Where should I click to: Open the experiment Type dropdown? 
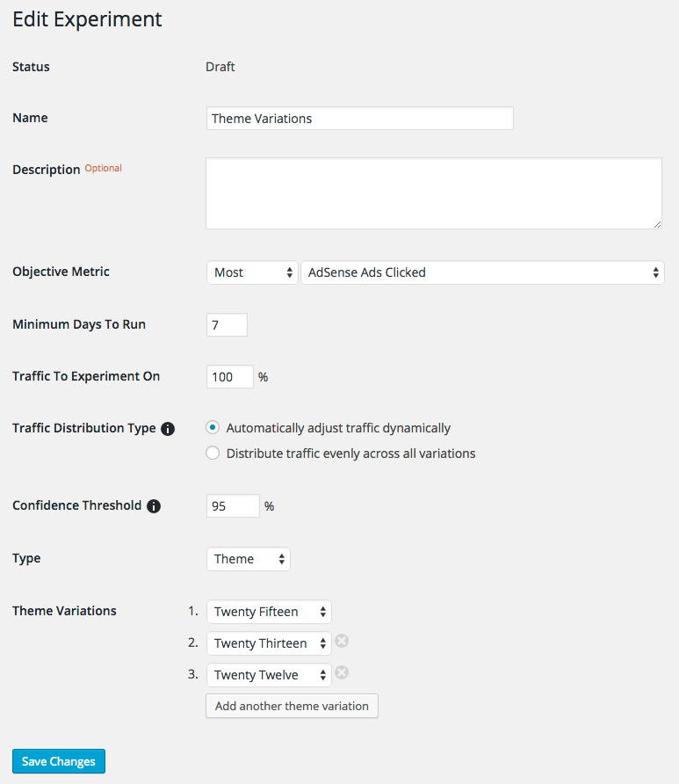[249, 559]
